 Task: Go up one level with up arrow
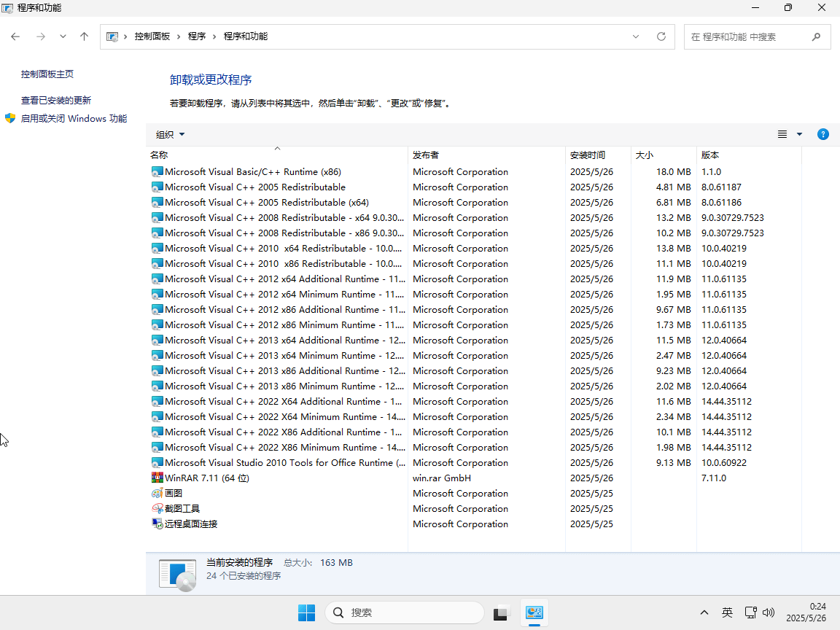[85, 36]
